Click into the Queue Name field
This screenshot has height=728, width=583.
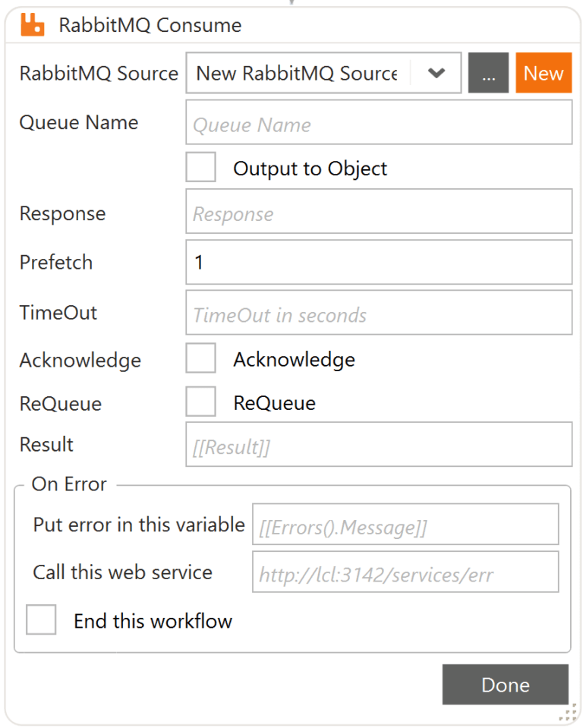click(x=378, y=122)
